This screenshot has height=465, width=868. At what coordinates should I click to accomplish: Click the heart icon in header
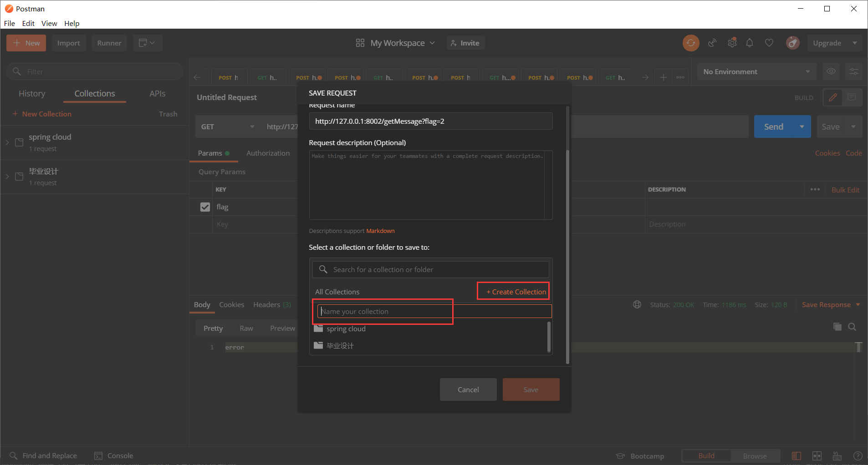[x=769, y=43]
